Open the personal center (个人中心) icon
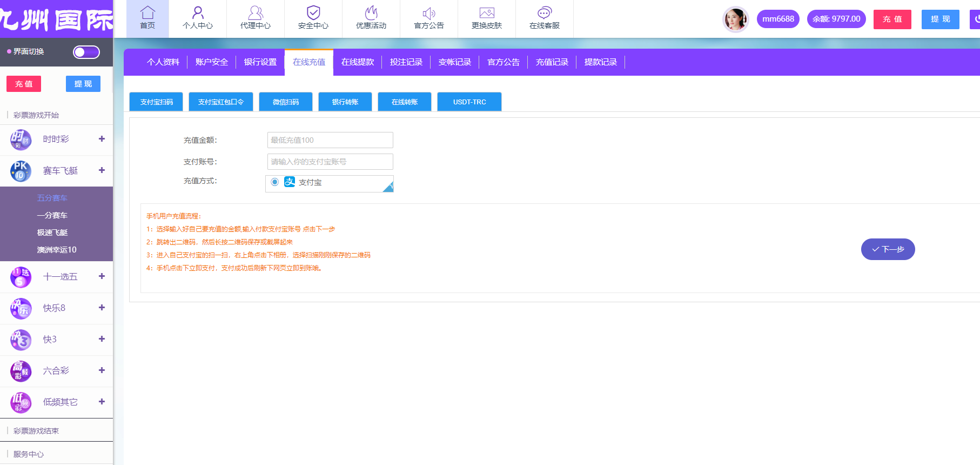This screenshot has width=980, height=465. 198,13
